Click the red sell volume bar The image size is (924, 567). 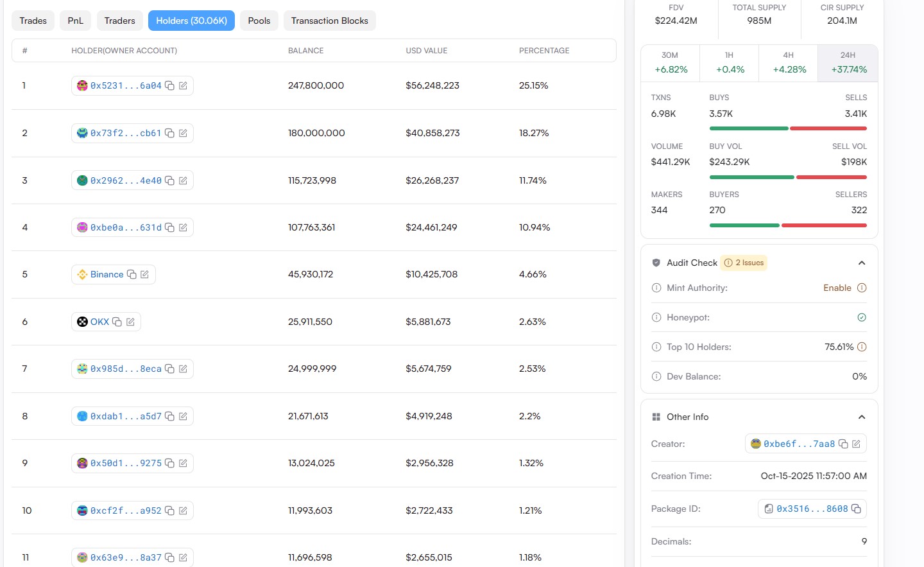832,177
